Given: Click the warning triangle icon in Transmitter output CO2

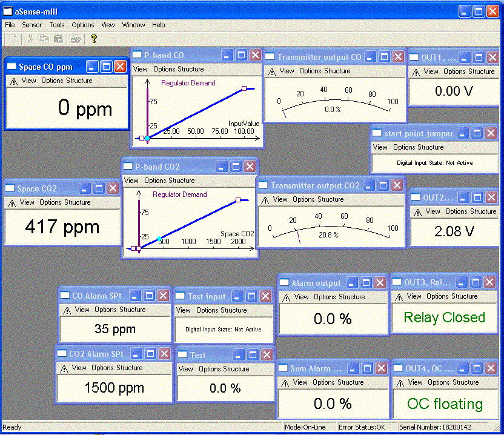Looking at the screenshot, I should coord(265,201).
